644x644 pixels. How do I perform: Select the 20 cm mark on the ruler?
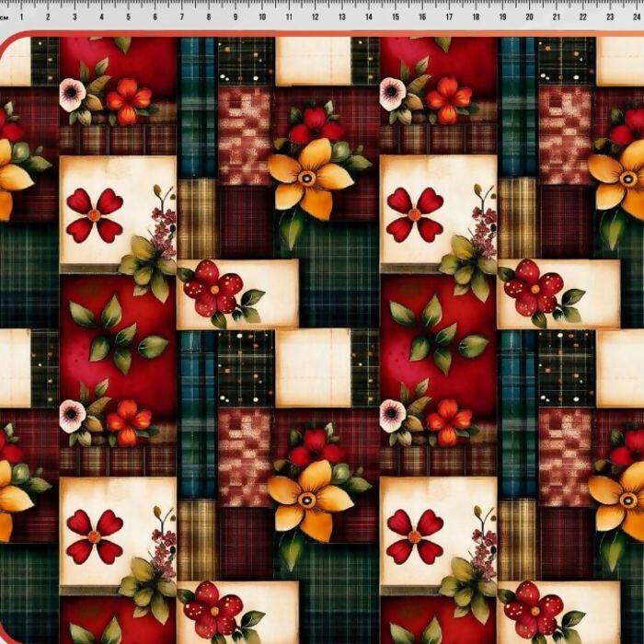point(531,17)
